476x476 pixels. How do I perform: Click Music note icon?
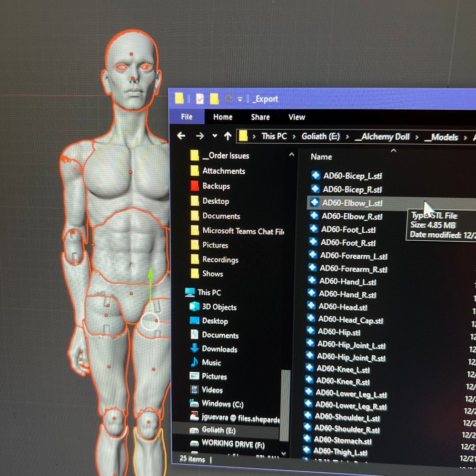[195, 362]
